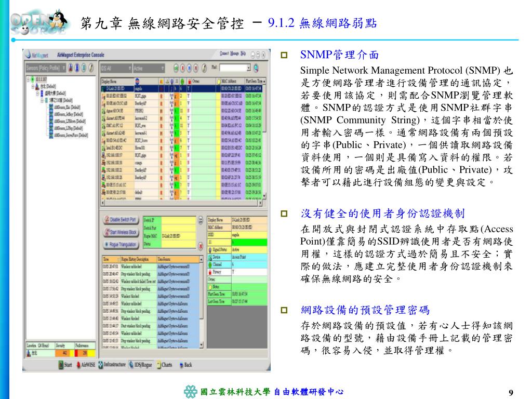Select the last AMSensor item in tree

point(69,136)
